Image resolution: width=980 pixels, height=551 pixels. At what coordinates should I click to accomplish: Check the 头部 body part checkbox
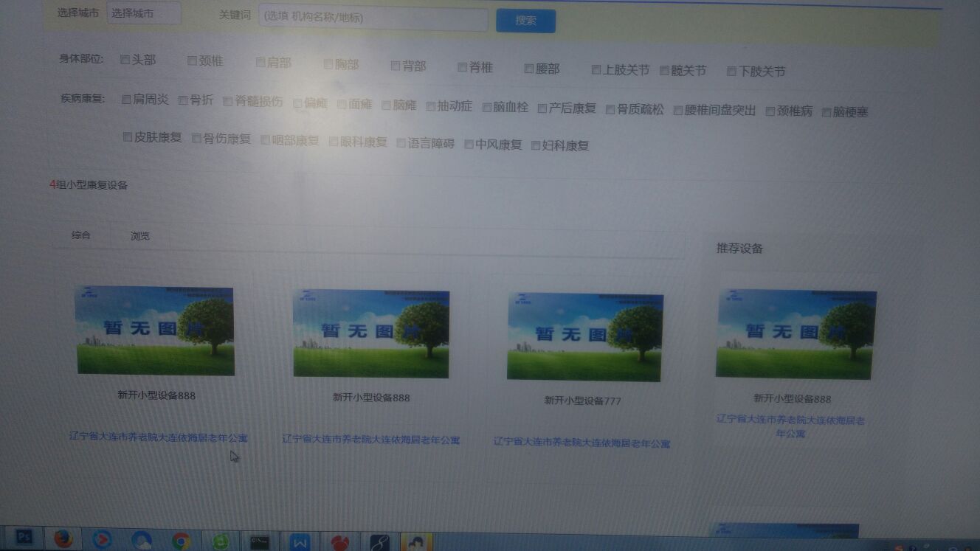tap(125, 60)
